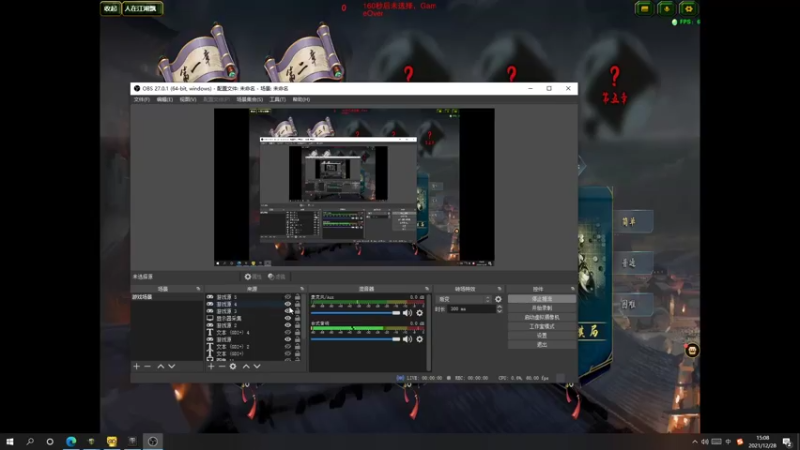Move source down with arrow icon
Viewport: 800px width, 450px height.
[257, 366]
